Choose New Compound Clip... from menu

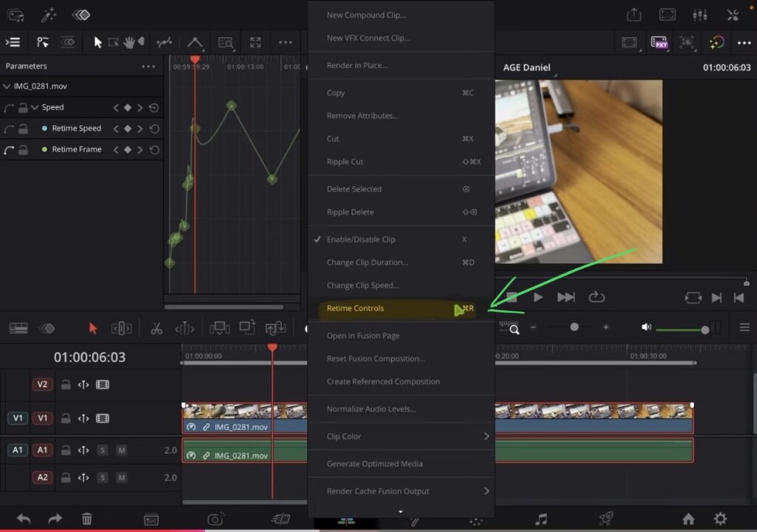click(x=401, y=15)
